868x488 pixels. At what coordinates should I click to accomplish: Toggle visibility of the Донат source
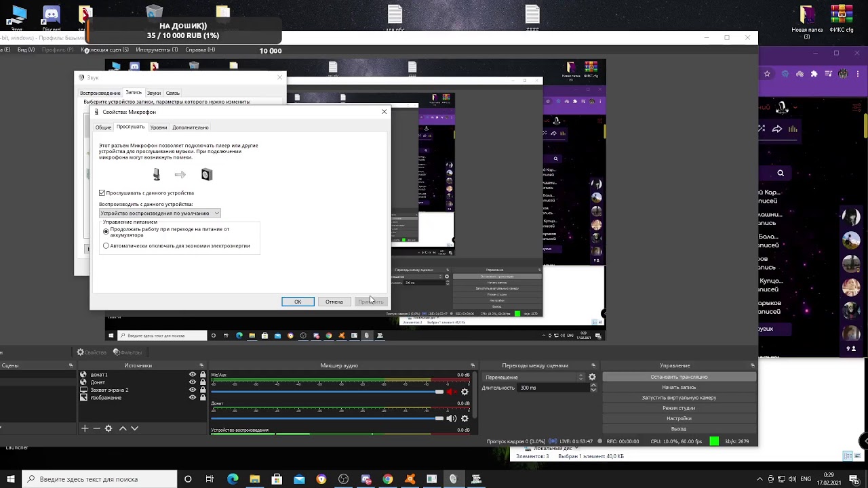[193, 382]
